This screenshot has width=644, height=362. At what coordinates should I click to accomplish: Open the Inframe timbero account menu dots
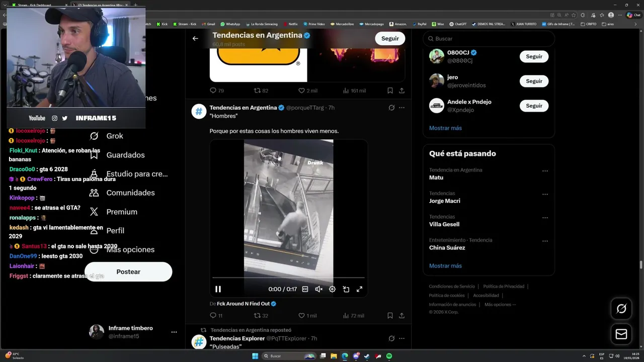click(174, 332)
